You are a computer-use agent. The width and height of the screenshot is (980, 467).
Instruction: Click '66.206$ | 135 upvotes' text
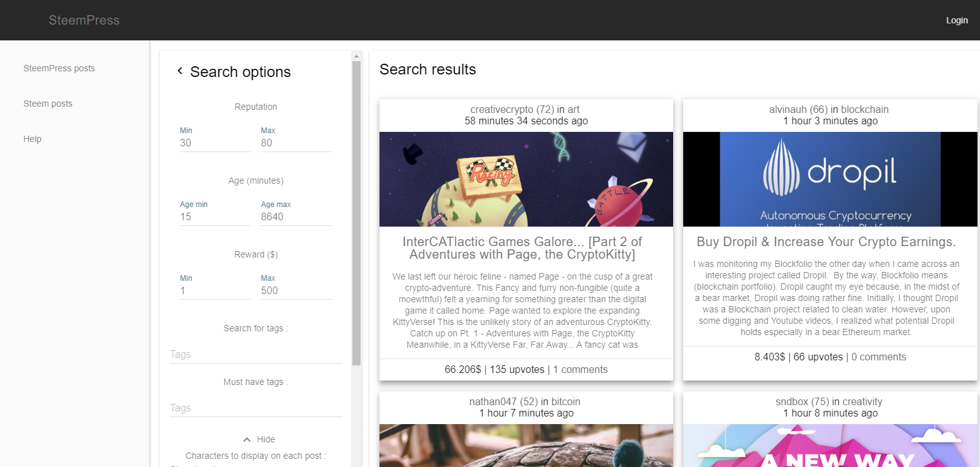(495, 370)
